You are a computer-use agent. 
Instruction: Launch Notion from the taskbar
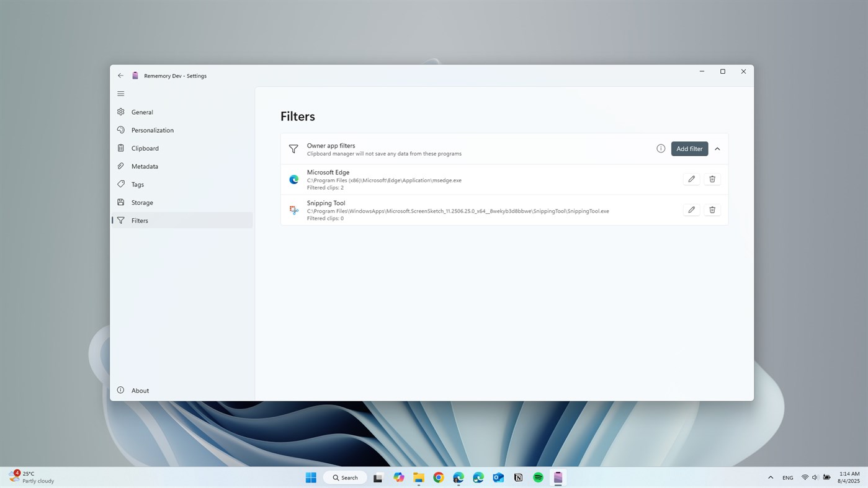click(517, 477)
